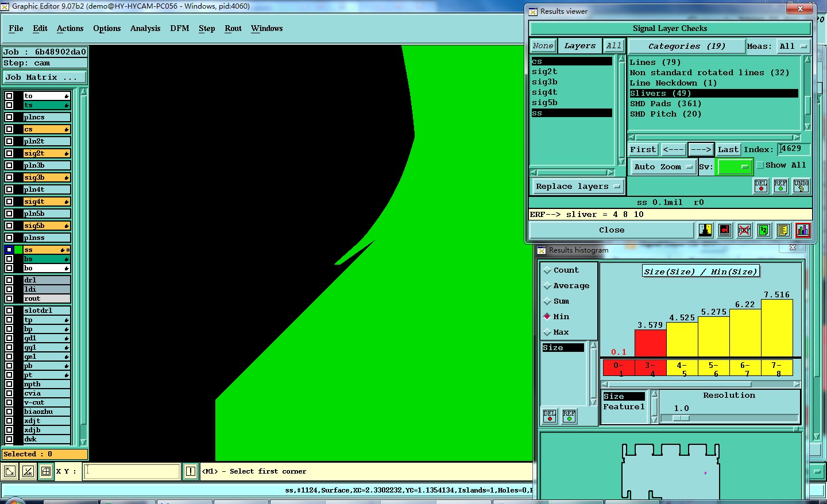
Task: Click the diagonal arrow coordinate mode icon
Action: pyautogui.click(x=10, y=471)
